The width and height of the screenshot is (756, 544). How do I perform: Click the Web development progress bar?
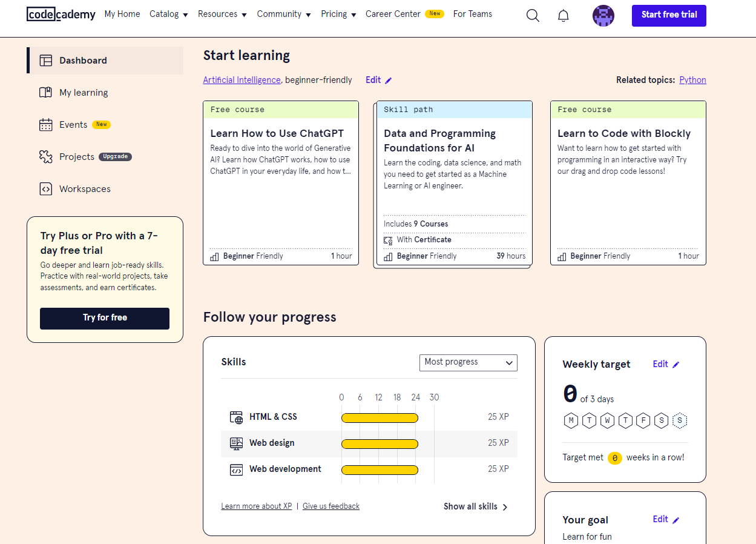[380, 469]
